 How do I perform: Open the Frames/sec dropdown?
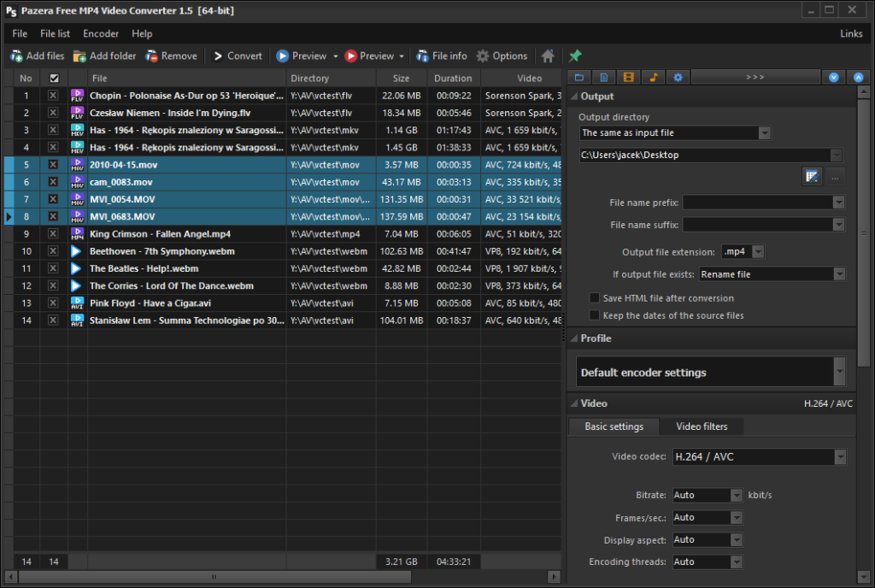737,518
